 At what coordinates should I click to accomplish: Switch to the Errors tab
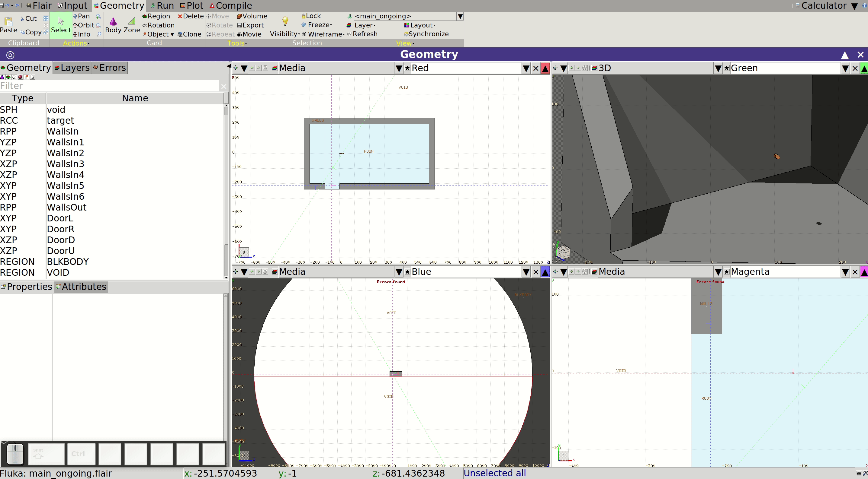pyautogui.click(x=110, y=68)
